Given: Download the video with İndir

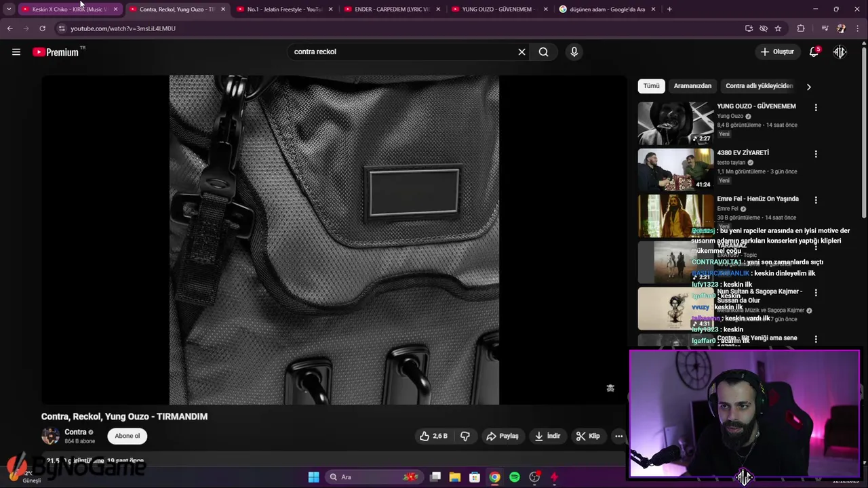Looking at the screenshot, I should [547, 436].
